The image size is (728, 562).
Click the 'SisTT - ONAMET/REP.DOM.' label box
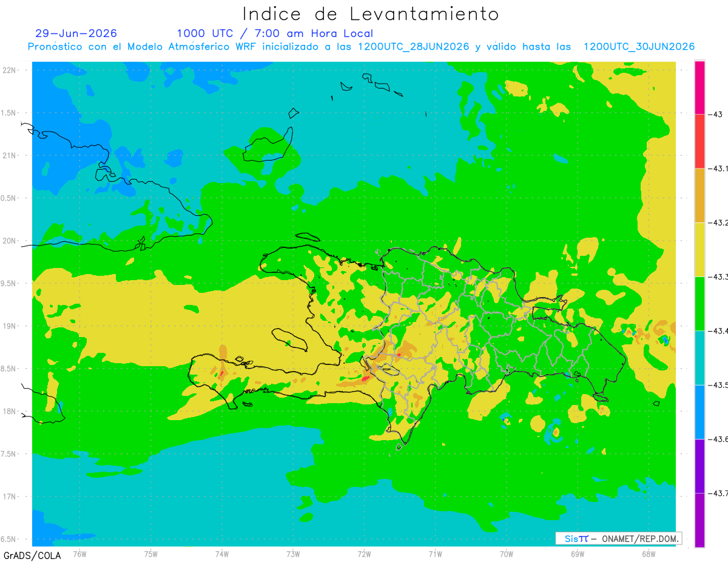point(618,538)
